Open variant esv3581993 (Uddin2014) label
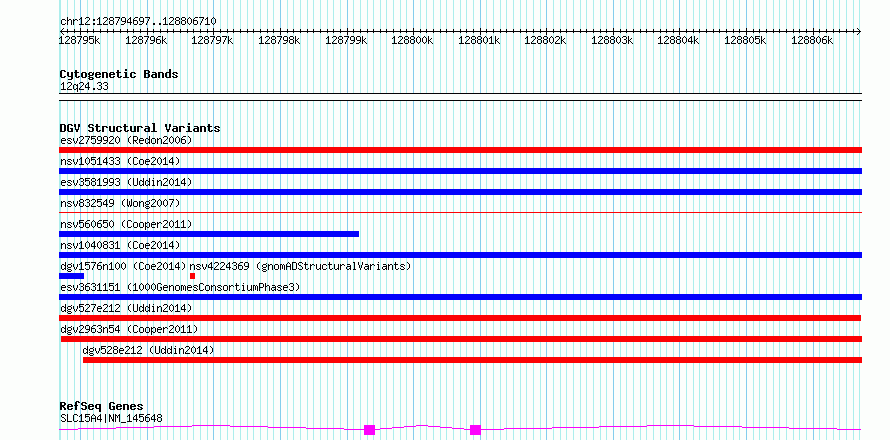 (126, 182)
